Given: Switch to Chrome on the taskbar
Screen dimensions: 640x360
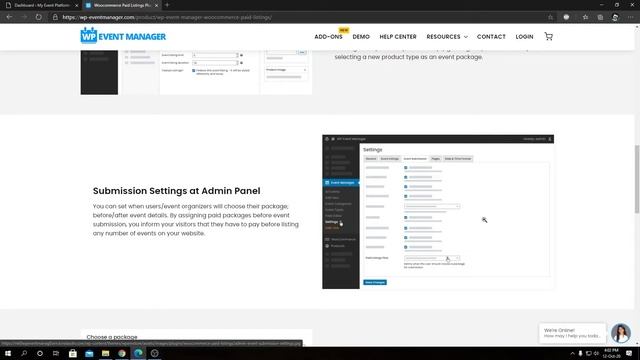Looking at the screenshot, I should (122, 353).
